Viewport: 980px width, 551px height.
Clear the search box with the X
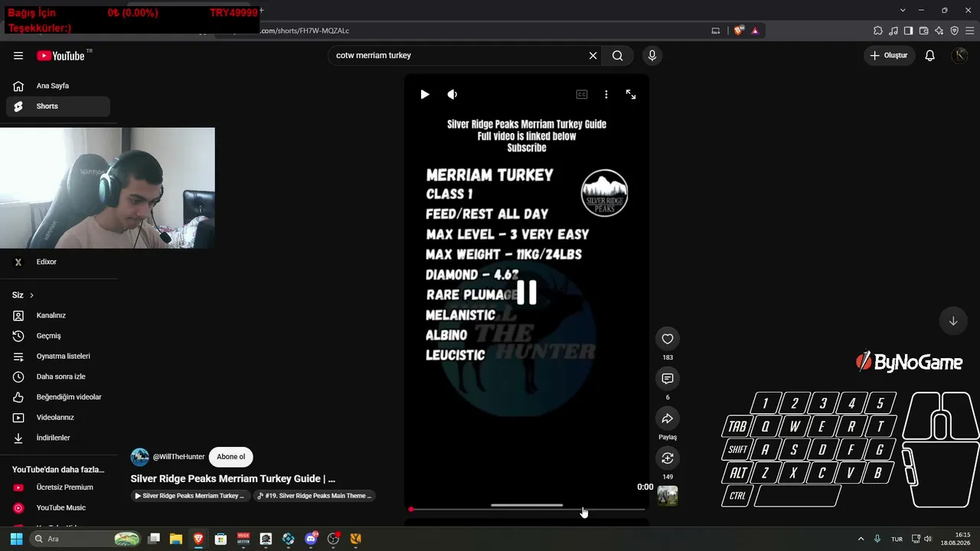coord(593,56)
